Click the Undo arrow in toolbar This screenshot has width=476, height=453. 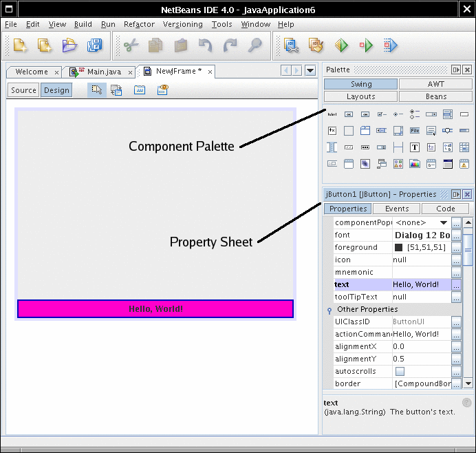[x=205, y=45]
